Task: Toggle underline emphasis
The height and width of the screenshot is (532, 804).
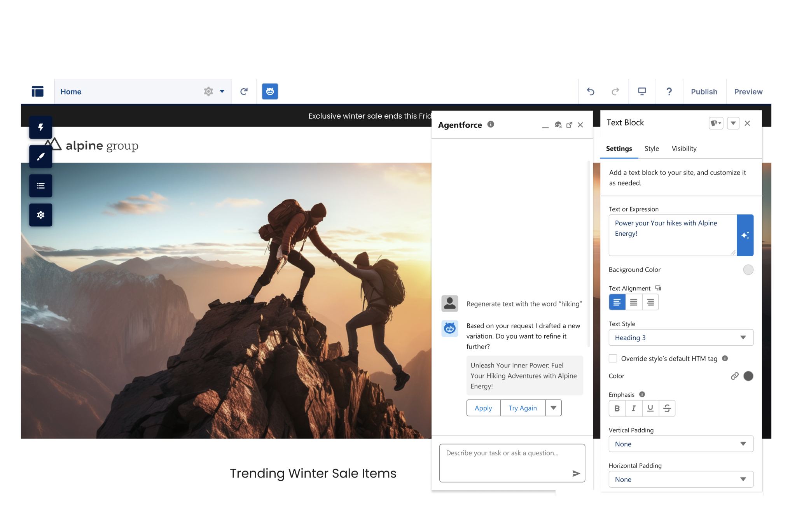Action: point(650,408)
